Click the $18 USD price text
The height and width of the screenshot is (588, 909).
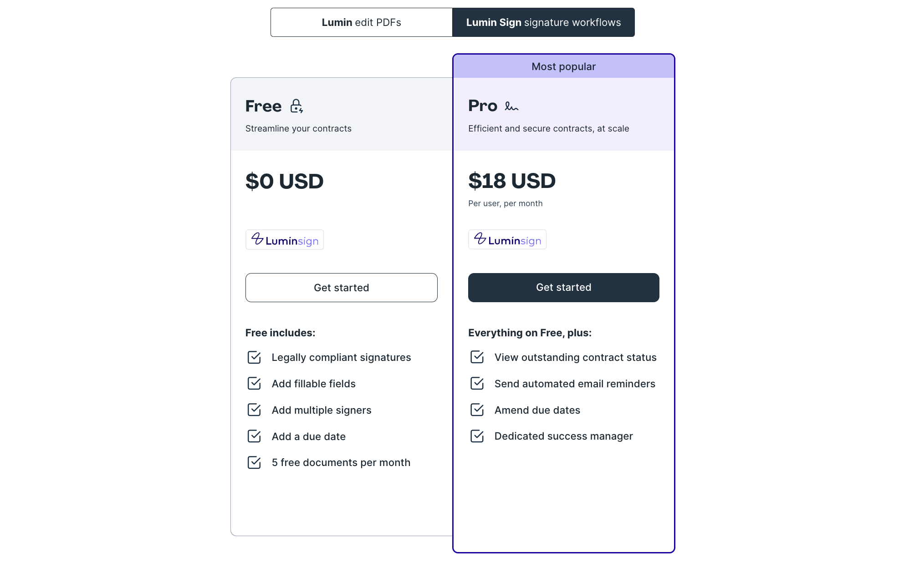coord(512,181)
